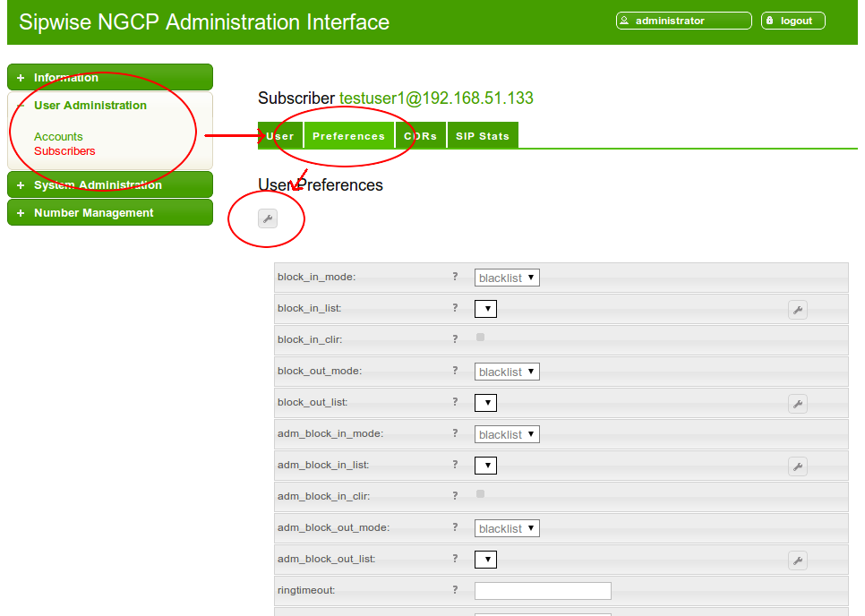Click the help question mark for adm_block_in_clir
This screenshot has height=616, width=865.
pos(455,496)
